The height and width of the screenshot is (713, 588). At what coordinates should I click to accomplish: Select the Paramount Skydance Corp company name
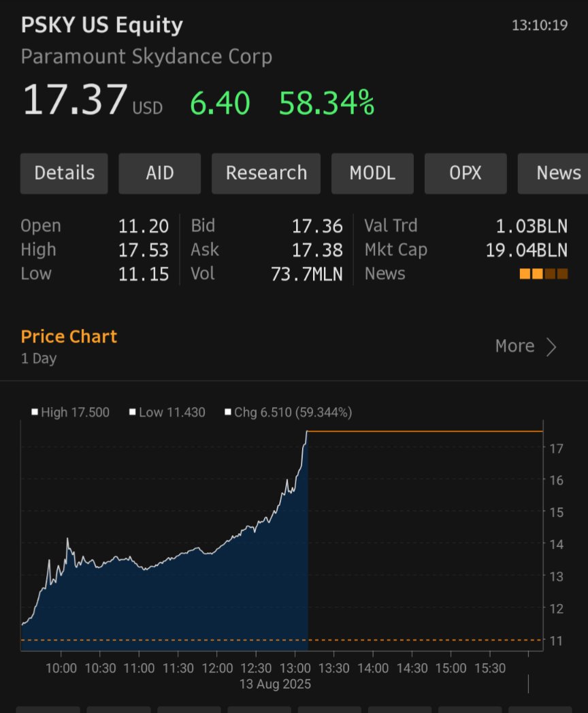[146, 57]
